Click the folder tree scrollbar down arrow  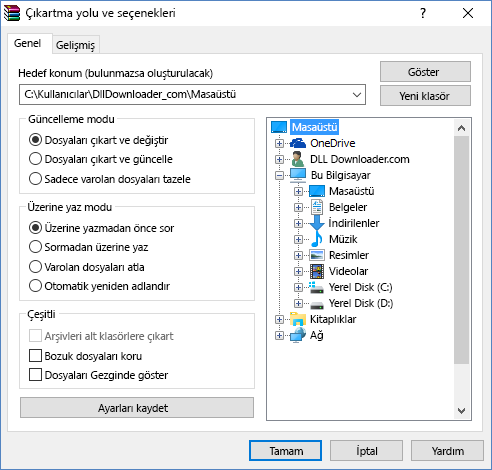tap(461, 411)
